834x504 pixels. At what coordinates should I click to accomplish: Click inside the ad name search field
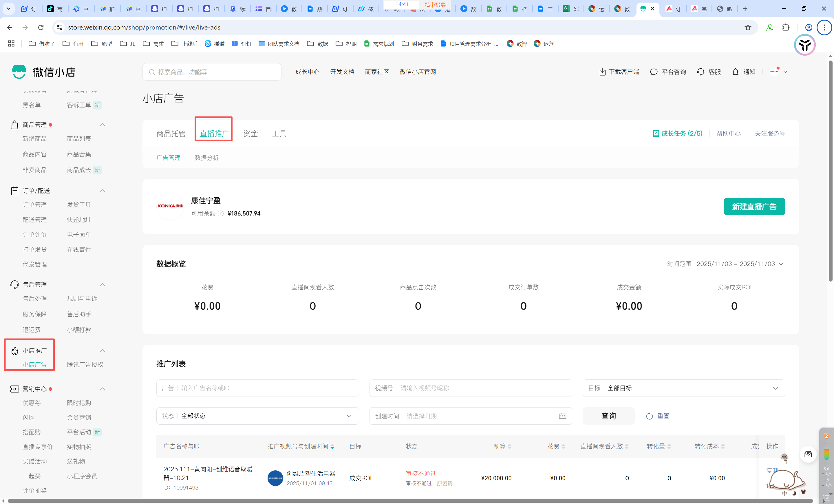(x=267, y=388)
